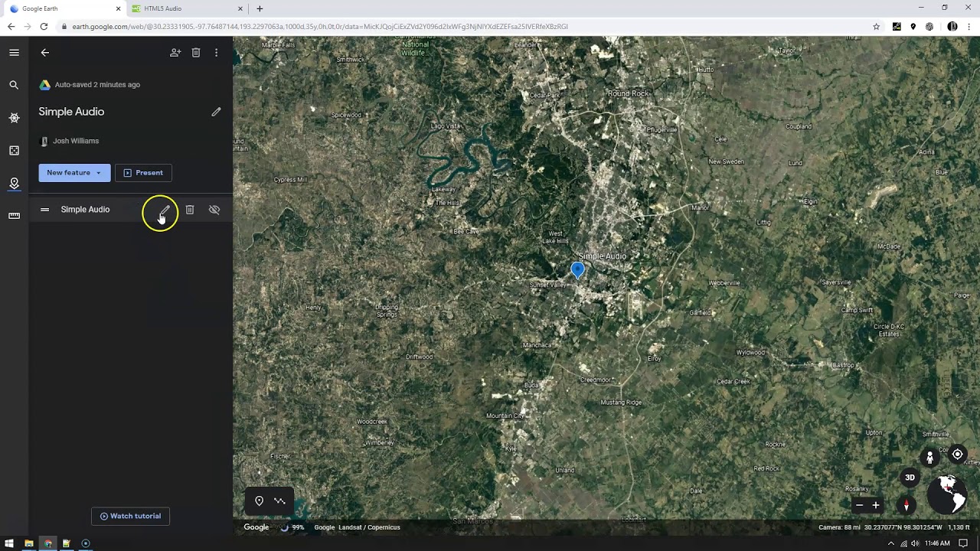Open the Search tool in sidebar
This screenshot has height=551, width=980.
coord(14,85)
